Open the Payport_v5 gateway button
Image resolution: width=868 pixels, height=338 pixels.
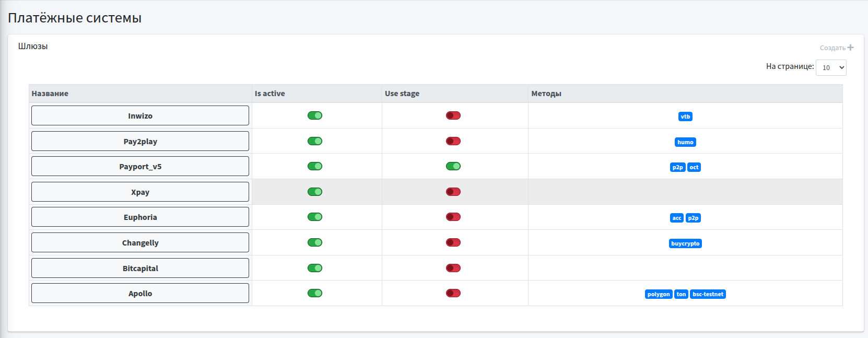click(140, 166)
